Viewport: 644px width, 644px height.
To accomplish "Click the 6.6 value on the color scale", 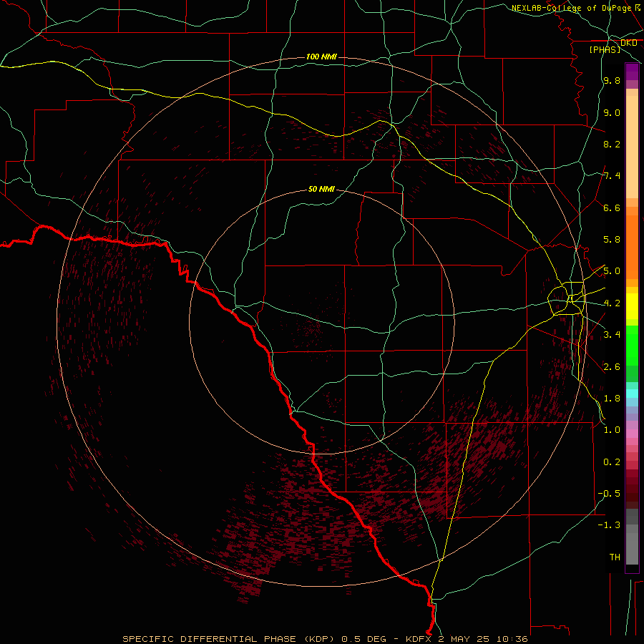I will tap(612, 208).
